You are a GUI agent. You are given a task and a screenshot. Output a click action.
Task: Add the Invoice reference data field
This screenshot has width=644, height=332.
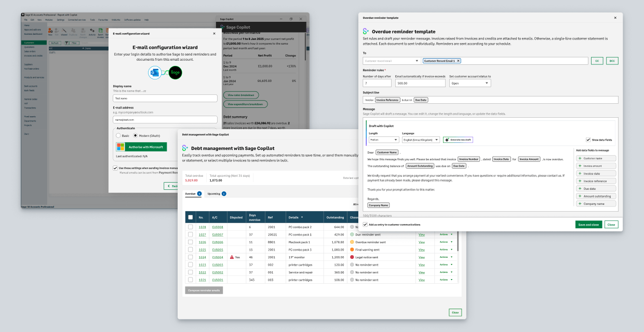(x=596, y=181)
